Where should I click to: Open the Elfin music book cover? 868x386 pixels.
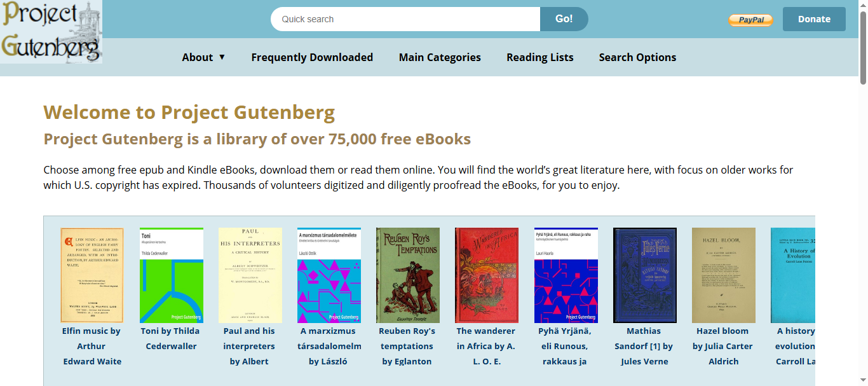[x=92, y=275]
